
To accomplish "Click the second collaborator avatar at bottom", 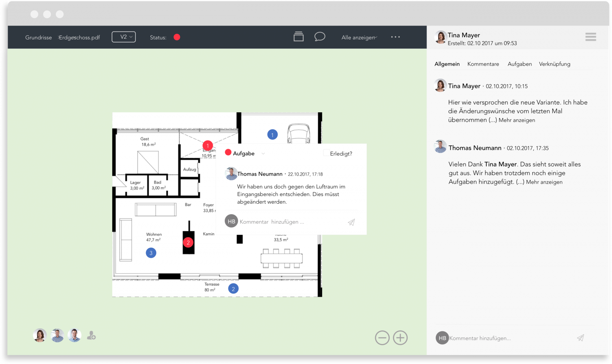I will [x=57, y=335].
